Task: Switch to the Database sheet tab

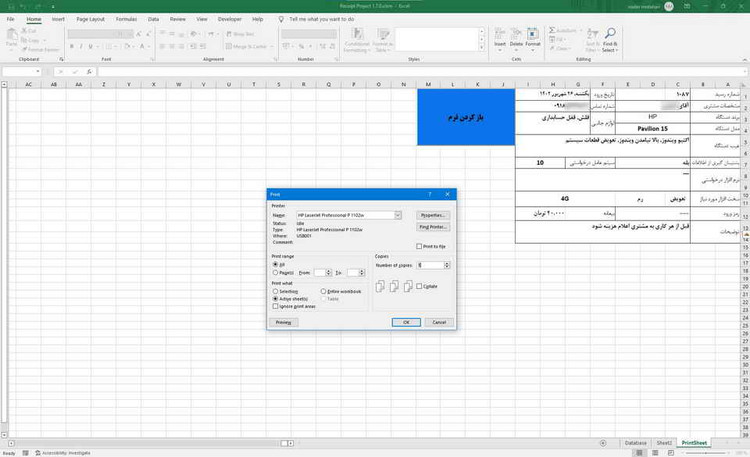Action: point(635,441)
